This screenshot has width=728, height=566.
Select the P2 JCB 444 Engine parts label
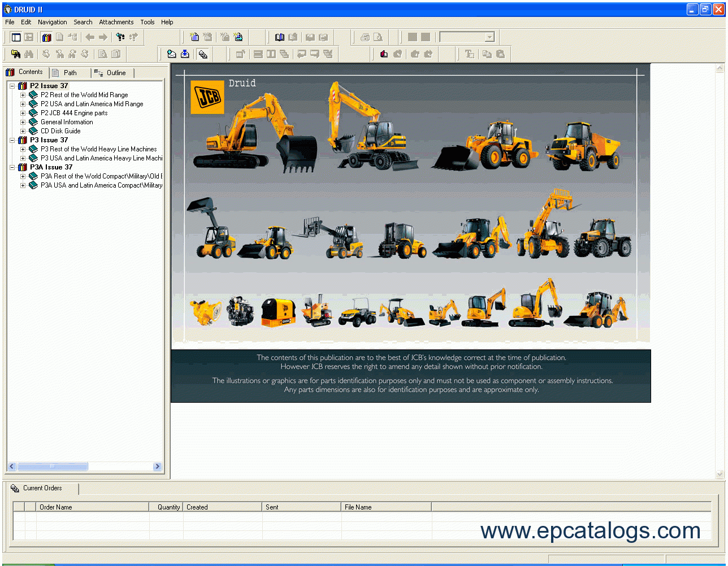pyautogui.click(x=74, y=113)
